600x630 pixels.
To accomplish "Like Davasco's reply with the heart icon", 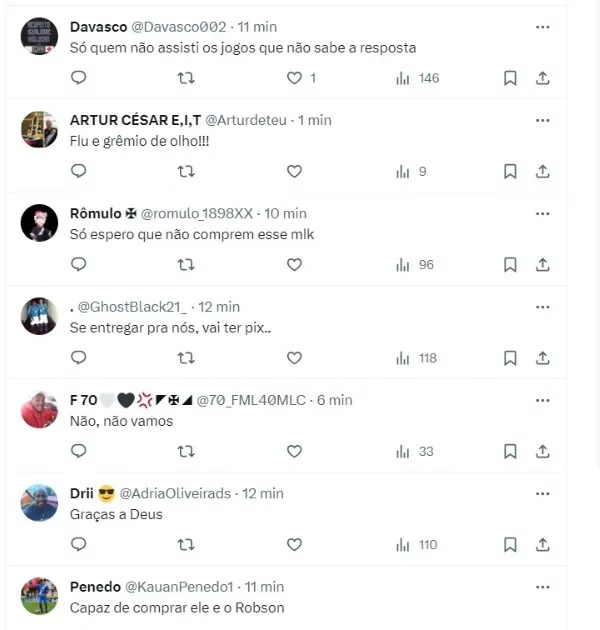I will (294, 78).
